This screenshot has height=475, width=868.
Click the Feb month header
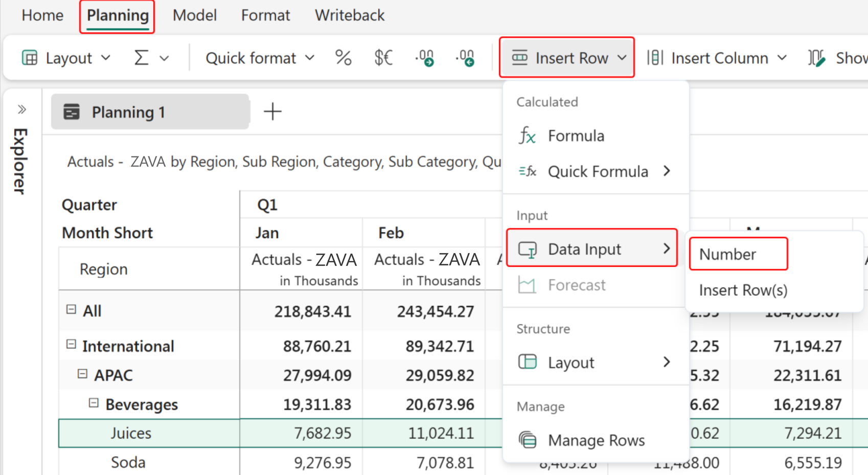[x=391, y=233]
